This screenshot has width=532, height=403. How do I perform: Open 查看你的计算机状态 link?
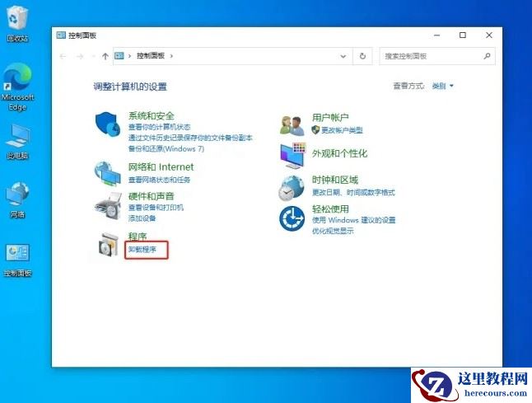[160, 127]
